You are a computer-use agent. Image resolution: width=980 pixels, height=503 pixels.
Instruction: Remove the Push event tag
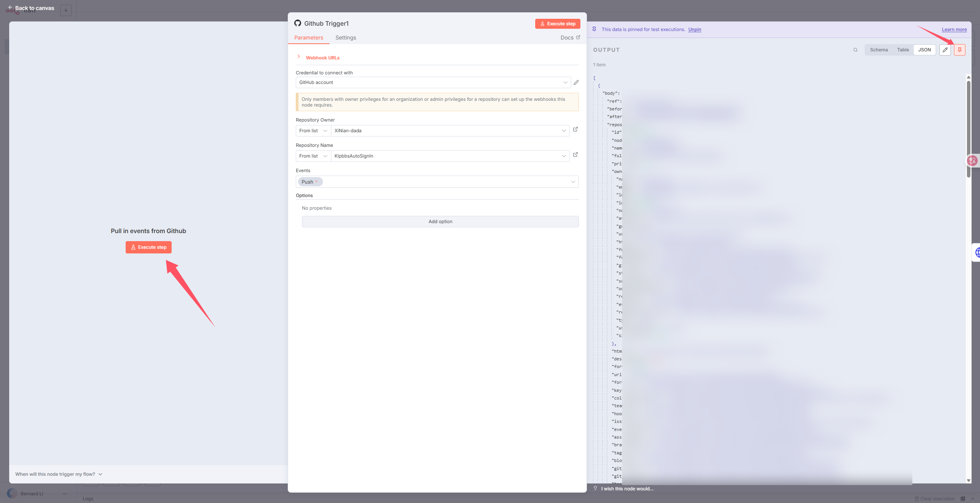point(316,182)
